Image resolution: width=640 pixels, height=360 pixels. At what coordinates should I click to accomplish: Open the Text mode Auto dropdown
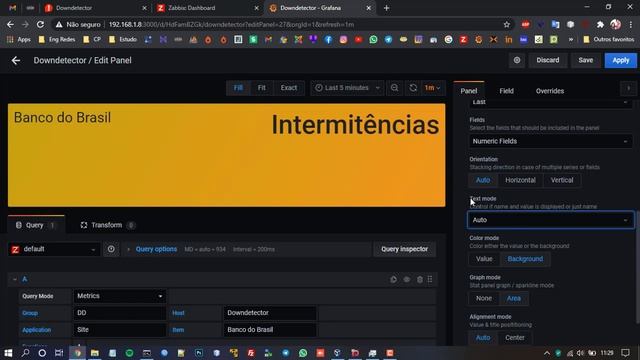pyautogui.click(x=550, y=220)
